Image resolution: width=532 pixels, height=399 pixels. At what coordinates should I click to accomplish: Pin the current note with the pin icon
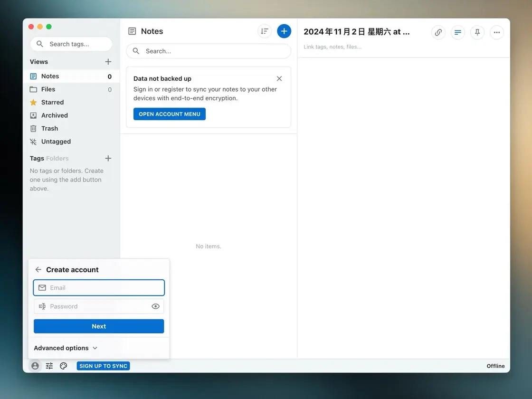(477, 32)
